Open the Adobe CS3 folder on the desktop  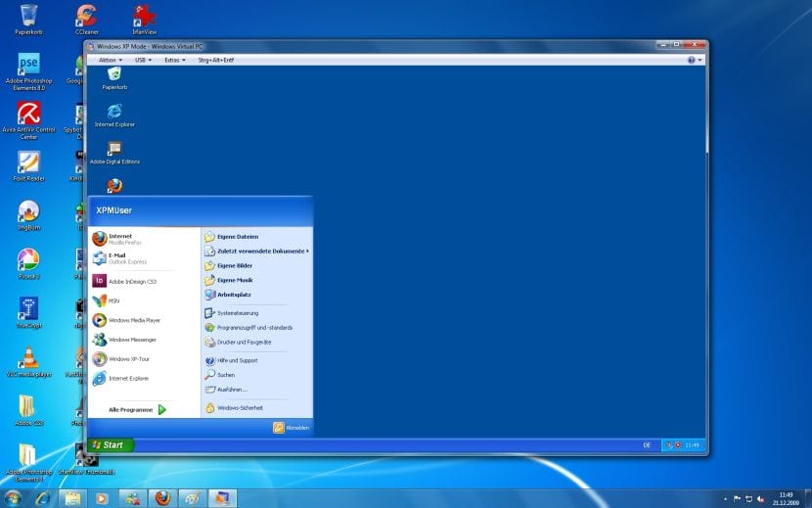coord(28,410)
